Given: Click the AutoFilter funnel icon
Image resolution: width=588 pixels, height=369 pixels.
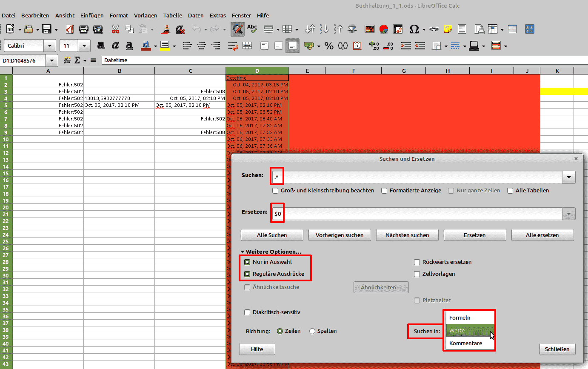Looking at the screenshot, I should [x=352, y=29].
